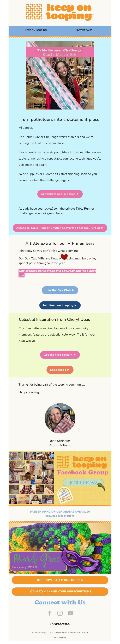This screenshot has width=120, height=644.
Task: Click Join Keep on Looping
Action: (60, 305)
